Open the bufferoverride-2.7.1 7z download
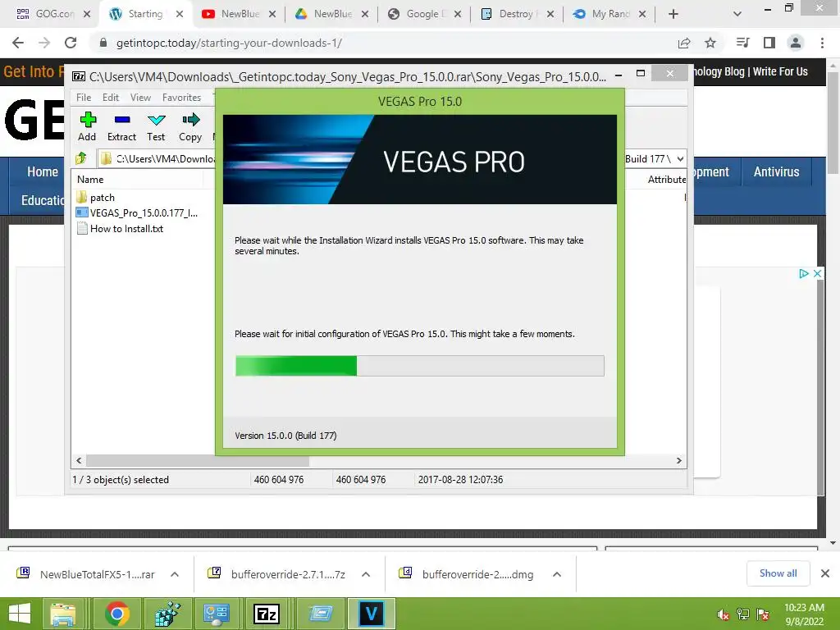Image resolution: width=840 pixels, height=630 pixels. tap(277, 574)
